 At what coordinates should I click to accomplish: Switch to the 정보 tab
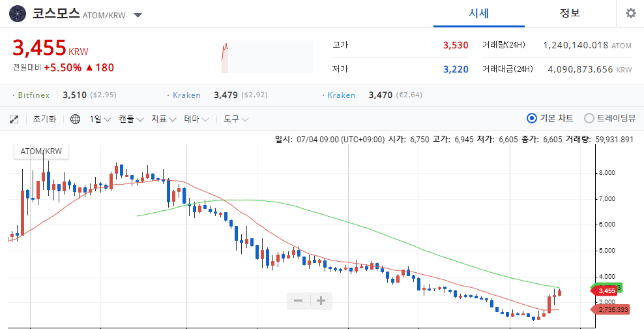coord(570,13)
